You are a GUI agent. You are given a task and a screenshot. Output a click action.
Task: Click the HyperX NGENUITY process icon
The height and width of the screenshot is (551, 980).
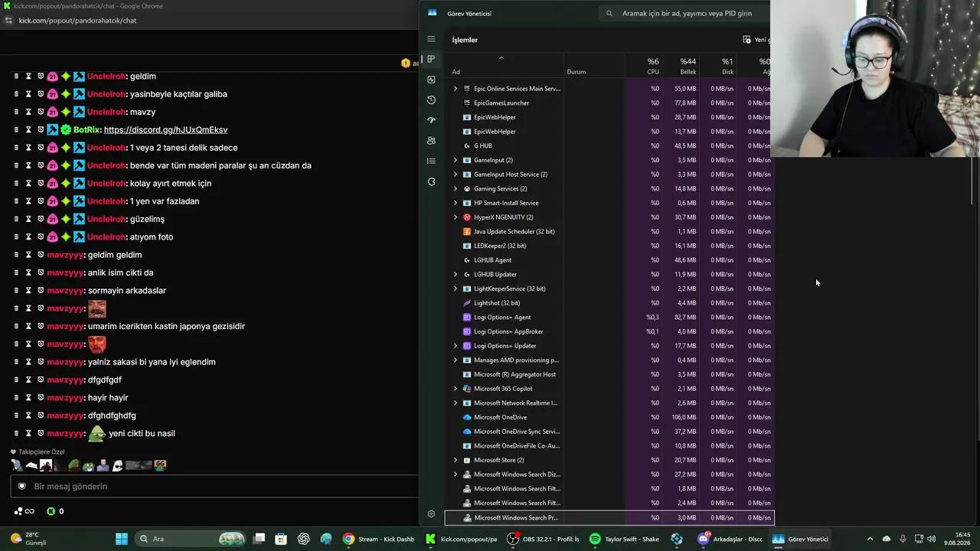[467, 217]
